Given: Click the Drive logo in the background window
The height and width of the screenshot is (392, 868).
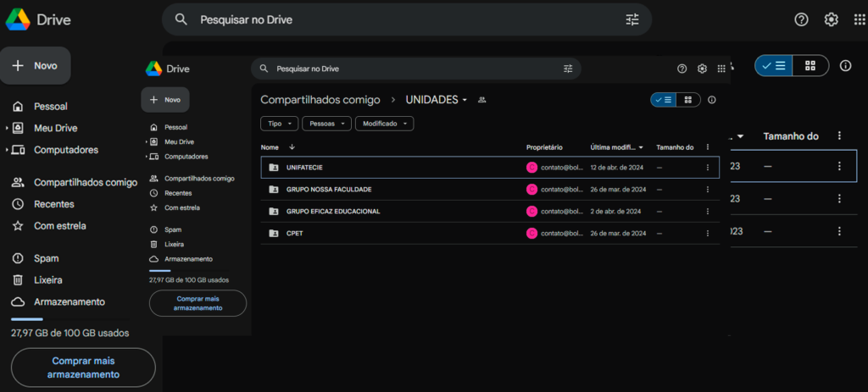Looking at the screenshot, I should [18, 20].
